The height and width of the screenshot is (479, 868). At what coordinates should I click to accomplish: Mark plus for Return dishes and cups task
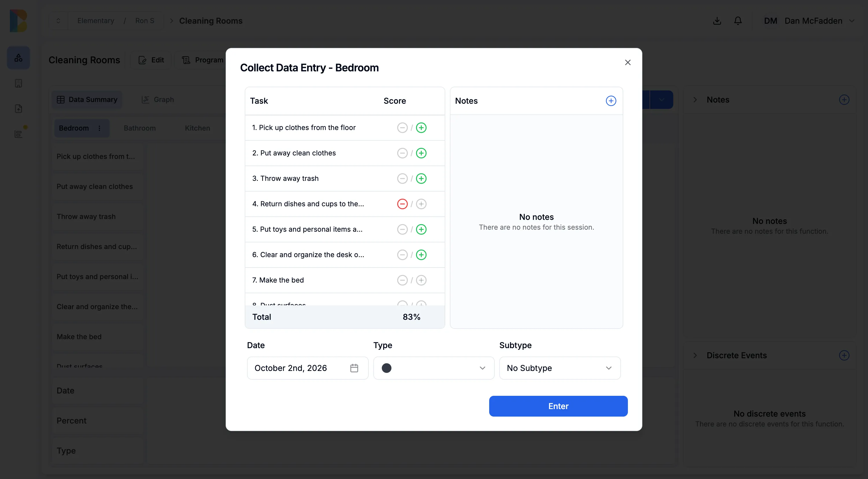click(x=421, y=204)
